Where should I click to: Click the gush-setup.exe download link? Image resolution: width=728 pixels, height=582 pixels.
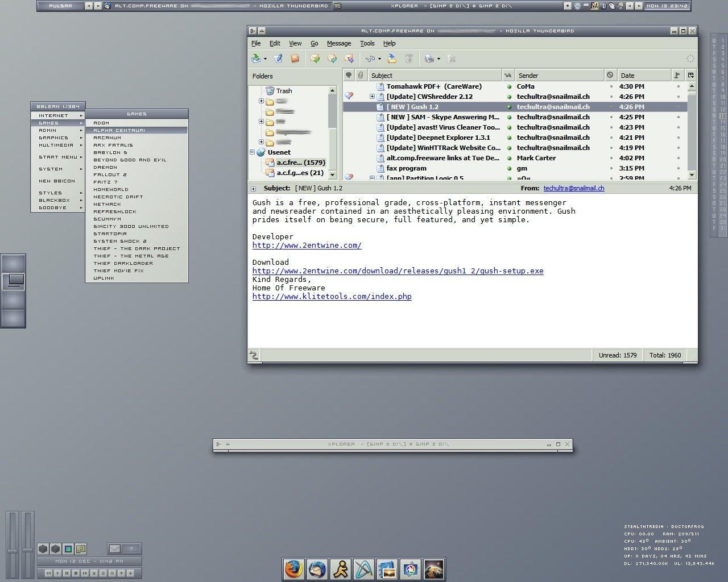pyautogui.click(x=398, y=271)
